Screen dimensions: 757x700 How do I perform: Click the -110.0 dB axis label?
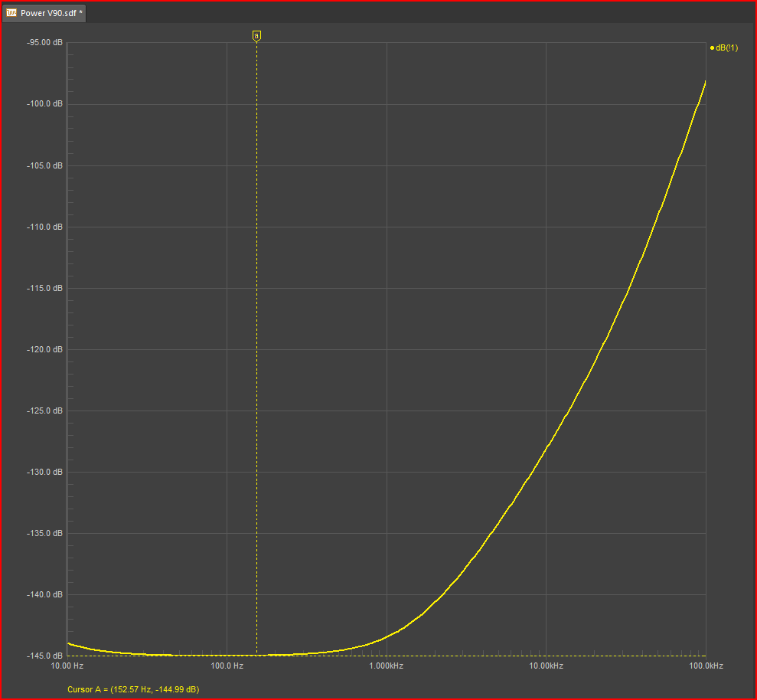pos(44,227)
